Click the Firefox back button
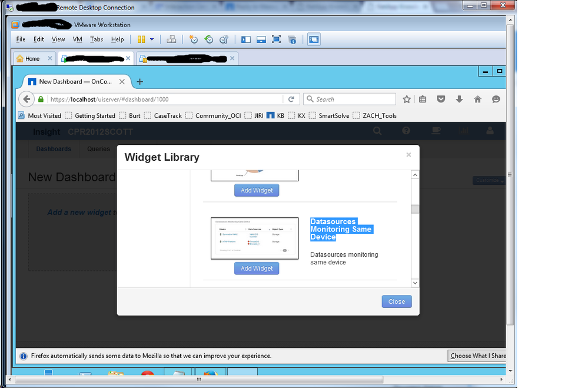The width and height of the screenshot is (588, 388). pyautogui.click(x=26, y=99)
